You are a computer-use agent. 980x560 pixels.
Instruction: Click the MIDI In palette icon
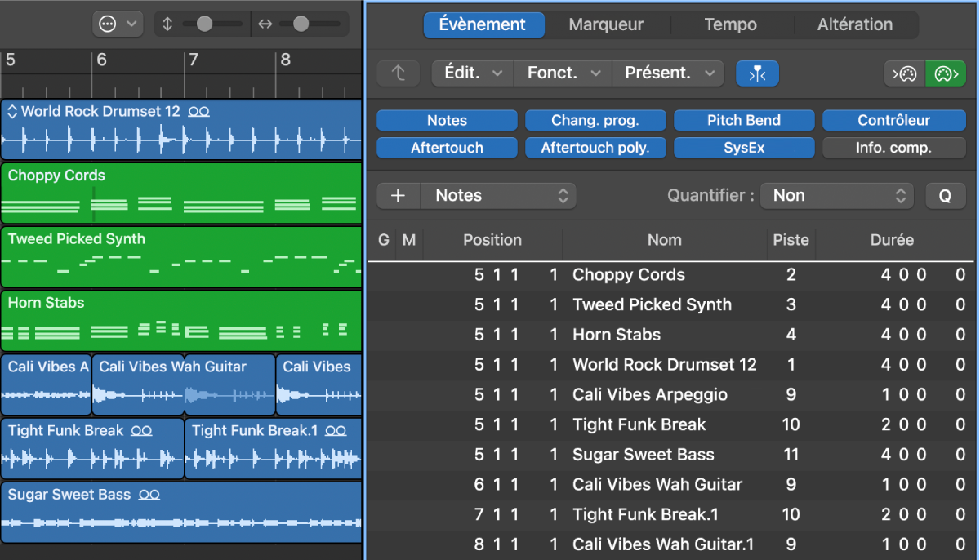[904, 73]
